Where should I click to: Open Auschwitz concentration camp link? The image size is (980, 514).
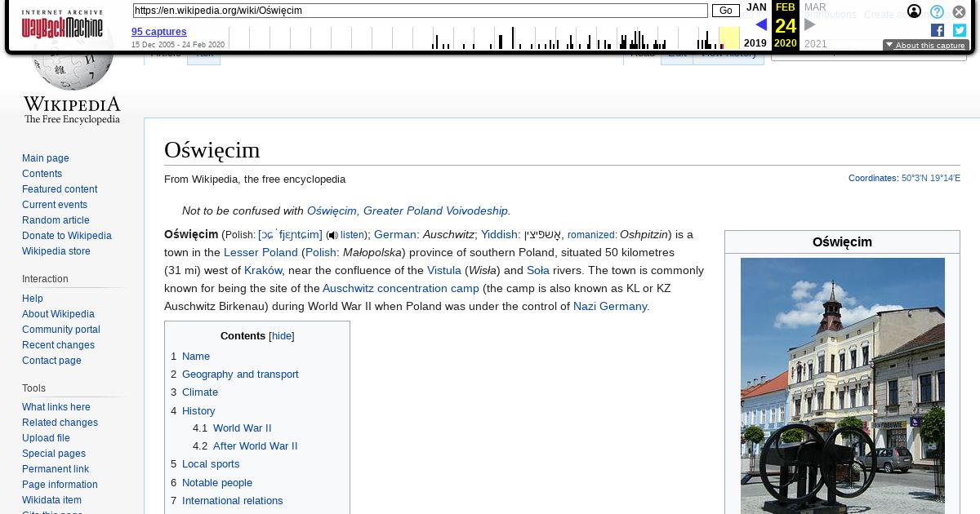(x=401, y=289)
